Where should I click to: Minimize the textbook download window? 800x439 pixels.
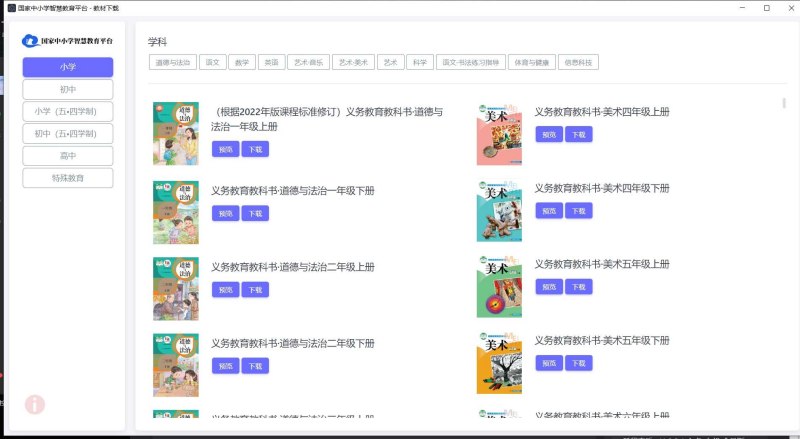(742, 8)
